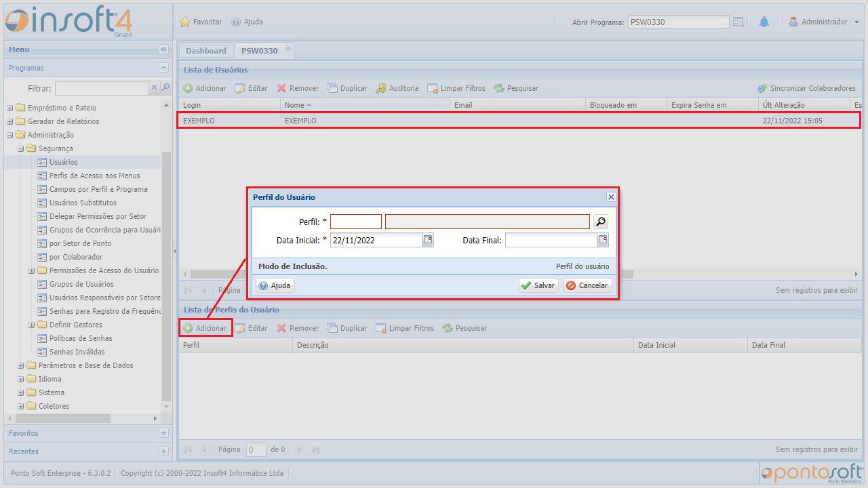This screenshot has width=868, height=488.
Task: Click the Favoritar star icon
Action: (185, 22)
